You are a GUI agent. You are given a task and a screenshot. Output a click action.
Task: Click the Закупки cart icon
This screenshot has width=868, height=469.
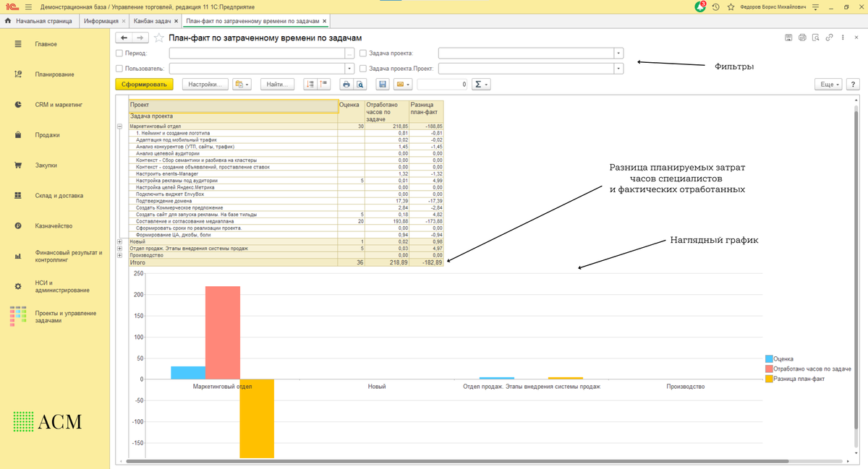click(x=18, y=165)
